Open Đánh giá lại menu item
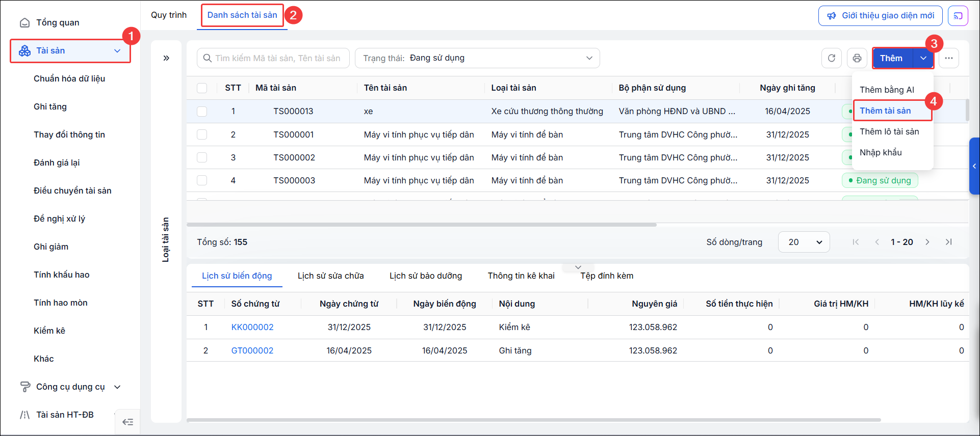The width and height of the screenshot is (980, 436). tap(57, 162)
